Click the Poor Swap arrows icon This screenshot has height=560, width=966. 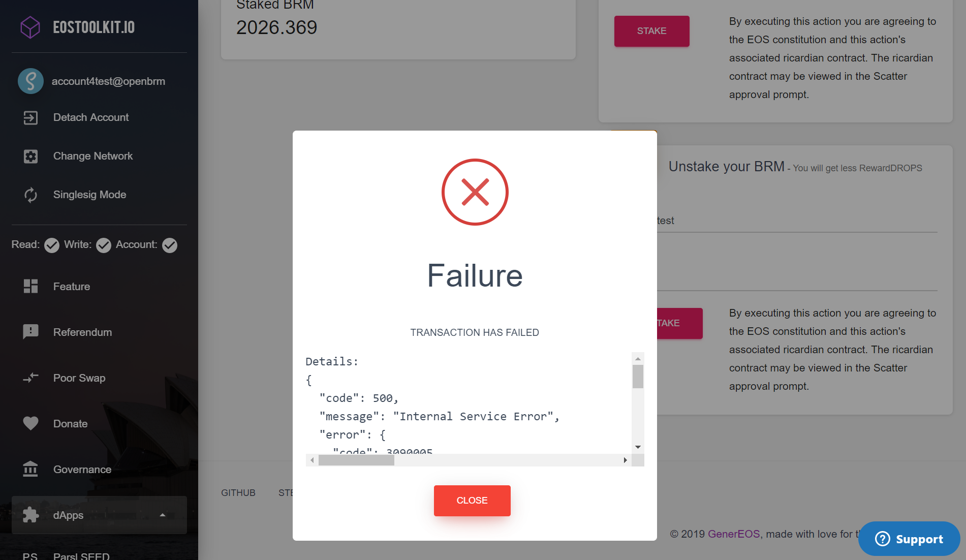click(x=30, y=378)
